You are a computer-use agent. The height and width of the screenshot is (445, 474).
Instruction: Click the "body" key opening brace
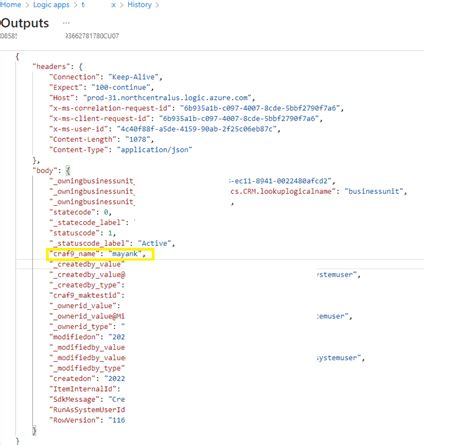click(x=68, y=171)
